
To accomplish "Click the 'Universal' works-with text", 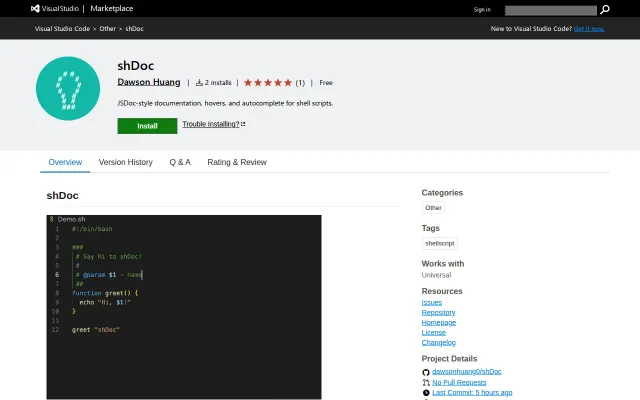I will coord(436,275).
